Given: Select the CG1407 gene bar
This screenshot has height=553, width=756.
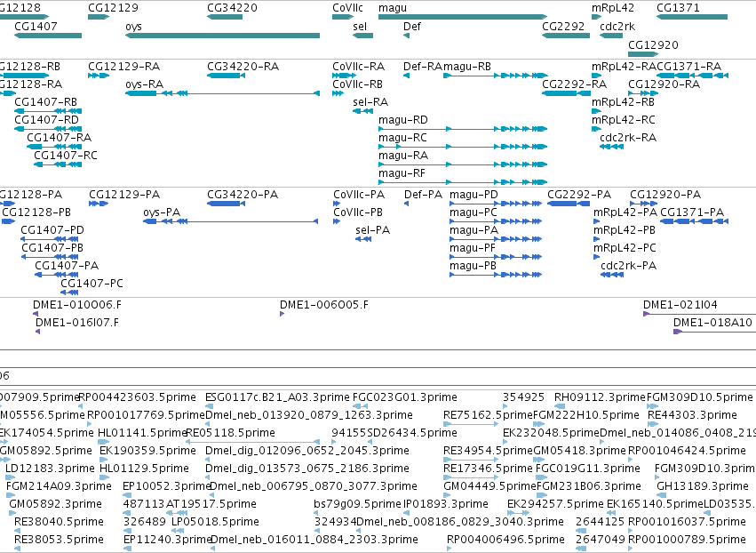Looking at the screenshot, I should coord(48,36).
